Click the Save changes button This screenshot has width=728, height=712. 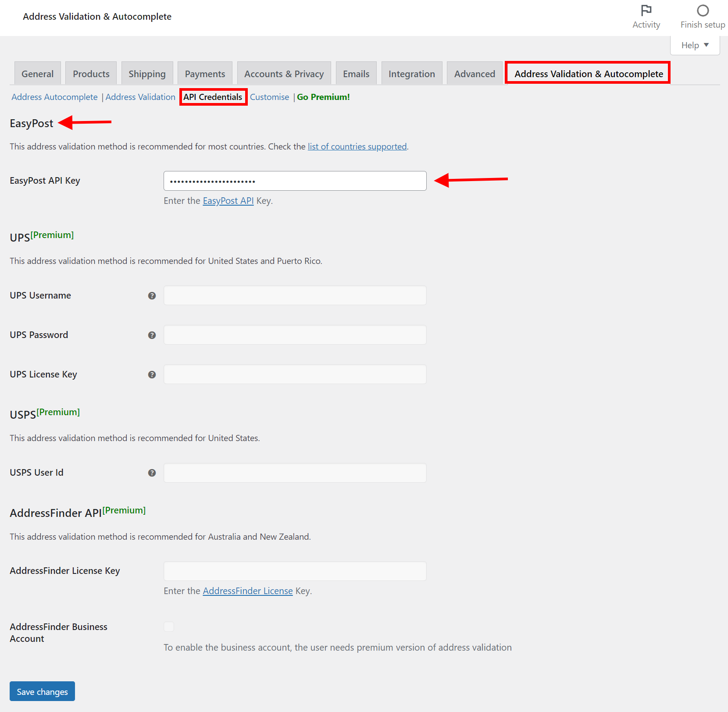click(42, 691)
